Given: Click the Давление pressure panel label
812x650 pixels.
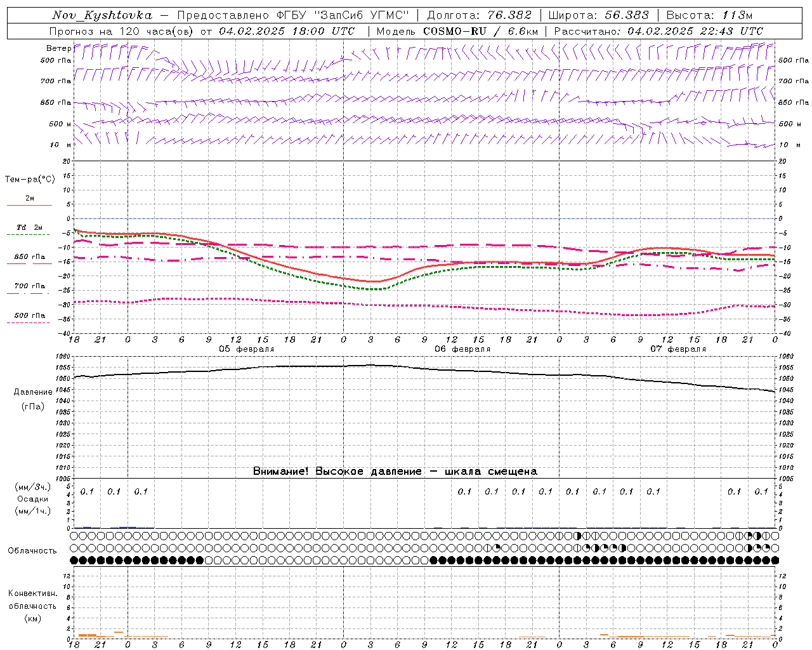Looking at the screenshot, I should click(x=33, y=392).
